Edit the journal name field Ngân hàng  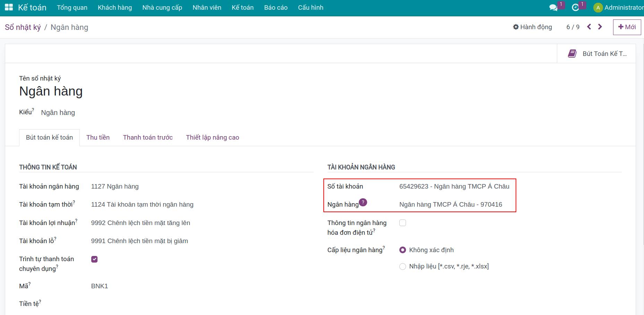point(51,91)
